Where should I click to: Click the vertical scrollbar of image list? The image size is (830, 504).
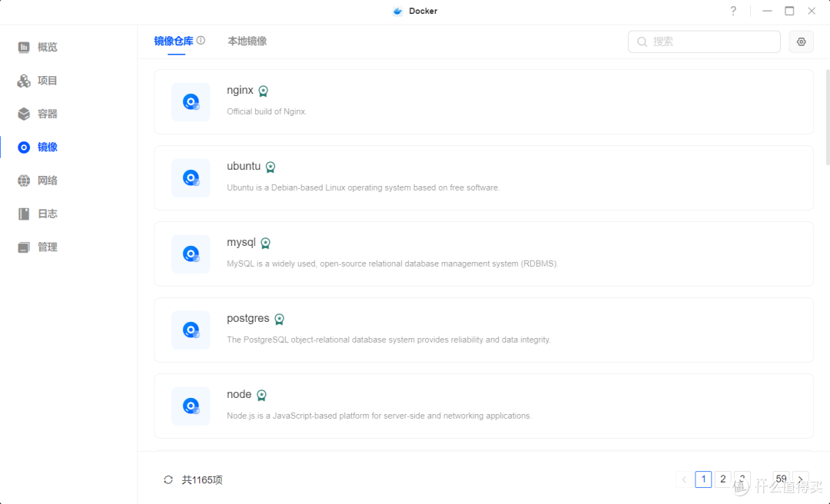pyautogui.click(x=828, y=118)
